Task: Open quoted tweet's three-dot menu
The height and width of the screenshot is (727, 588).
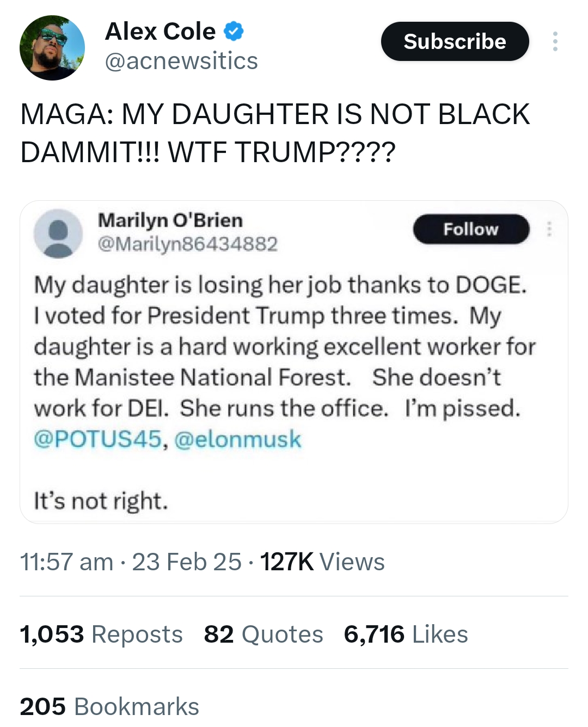Action: [549, 229]
